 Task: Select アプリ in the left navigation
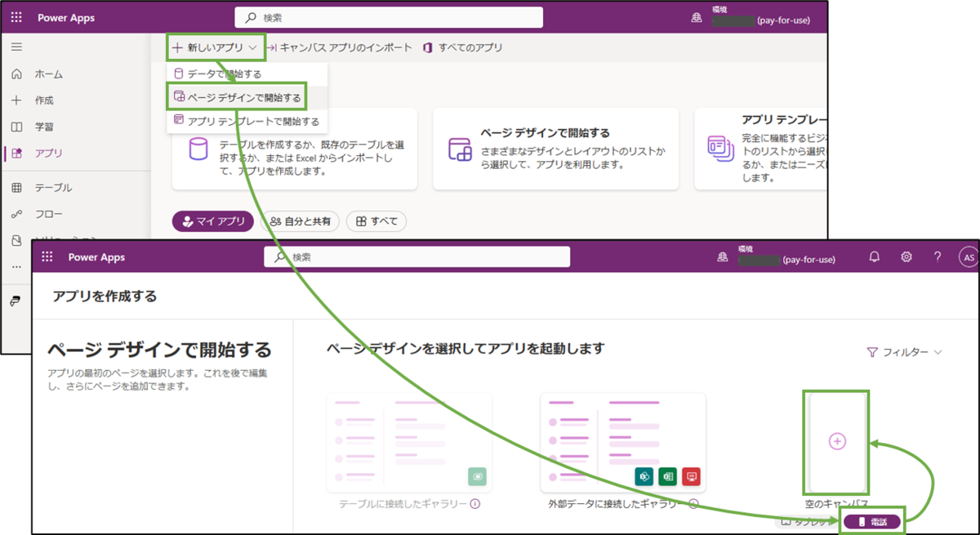click(x=48, y=153)
